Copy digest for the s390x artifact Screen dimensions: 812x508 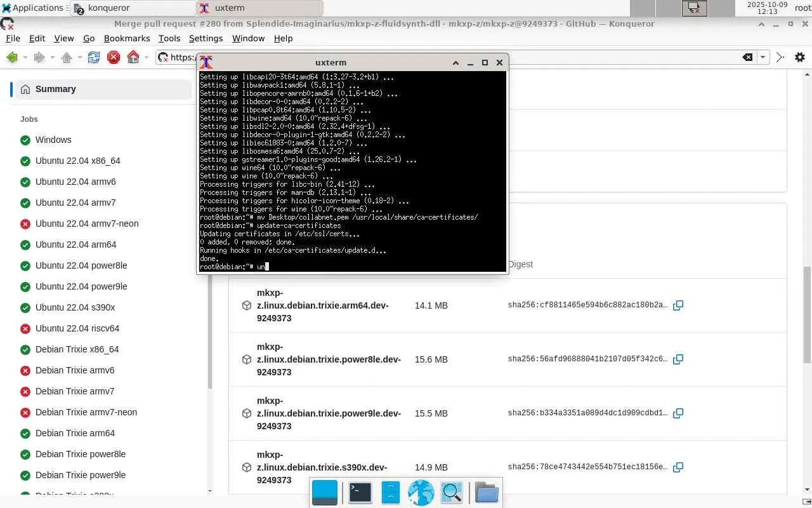coord(678,467)
